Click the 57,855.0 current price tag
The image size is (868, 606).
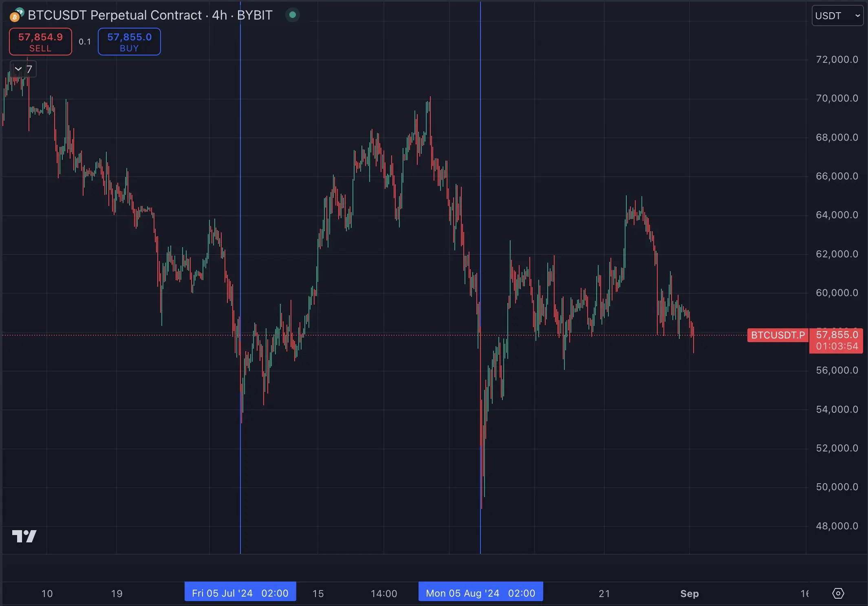(x=837, y=335)
